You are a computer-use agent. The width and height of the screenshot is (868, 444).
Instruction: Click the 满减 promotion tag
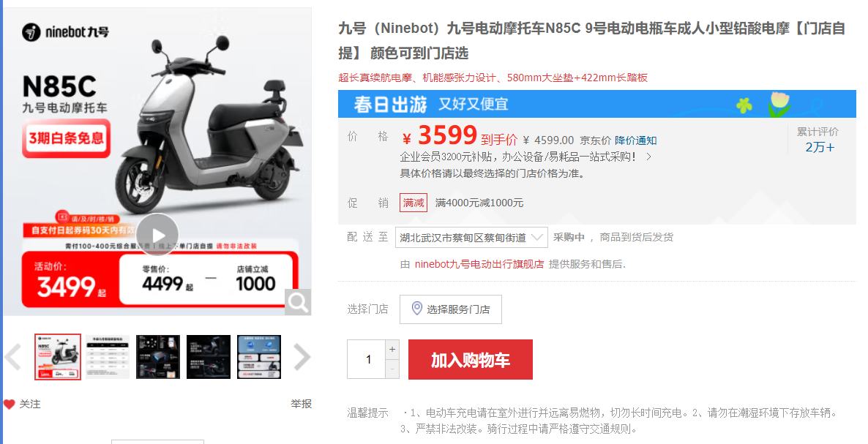coord(414,203)
